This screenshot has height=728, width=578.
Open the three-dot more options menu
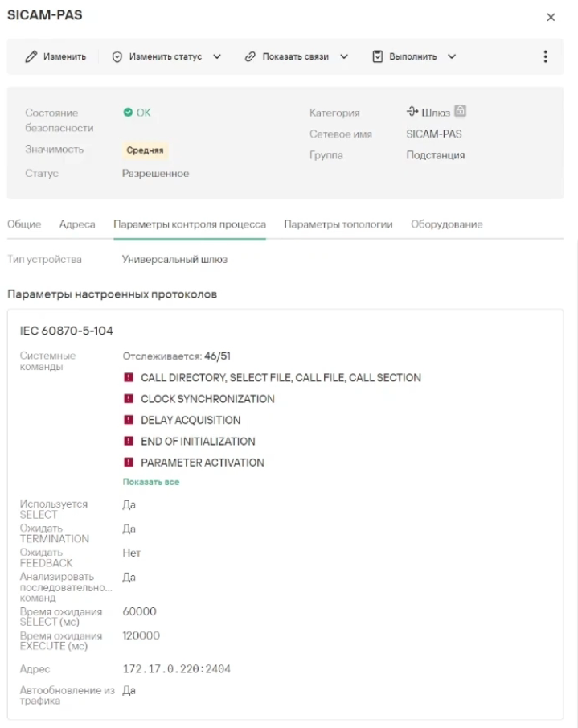tap(546, 56)
